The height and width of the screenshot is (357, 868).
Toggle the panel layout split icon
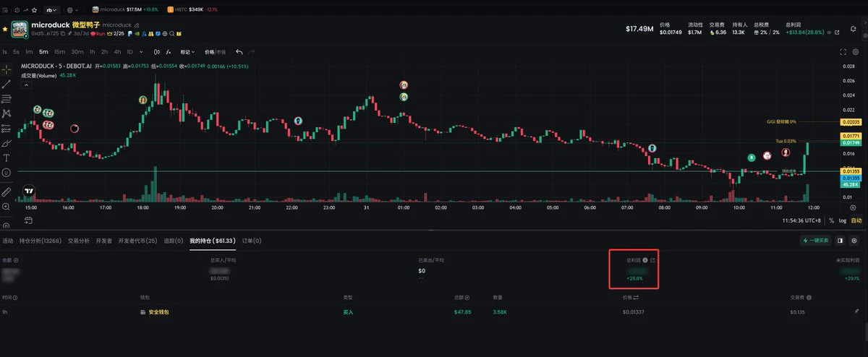click(840, 240)
